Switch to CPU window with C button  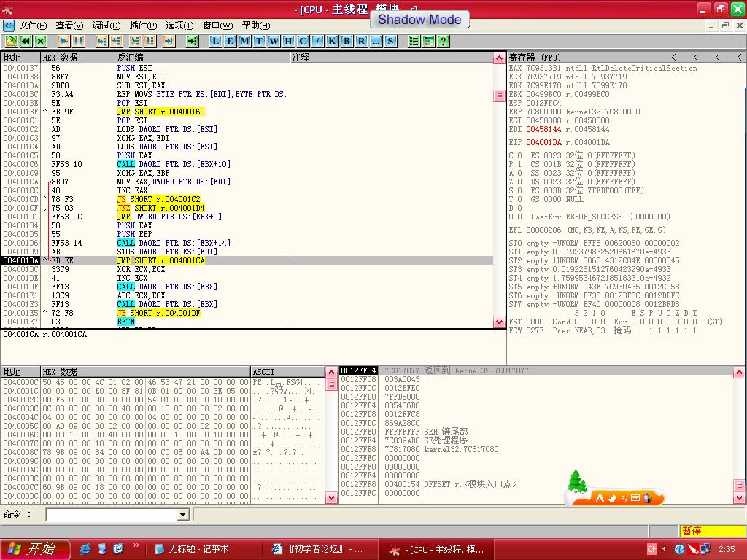tap(303, 41)
